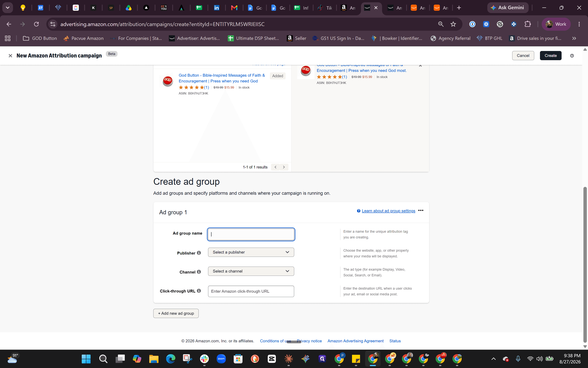The width and height of the screenshot is (588, 368).
Task: Show the Publisher info tooltip icon
Action: point(199,253)
